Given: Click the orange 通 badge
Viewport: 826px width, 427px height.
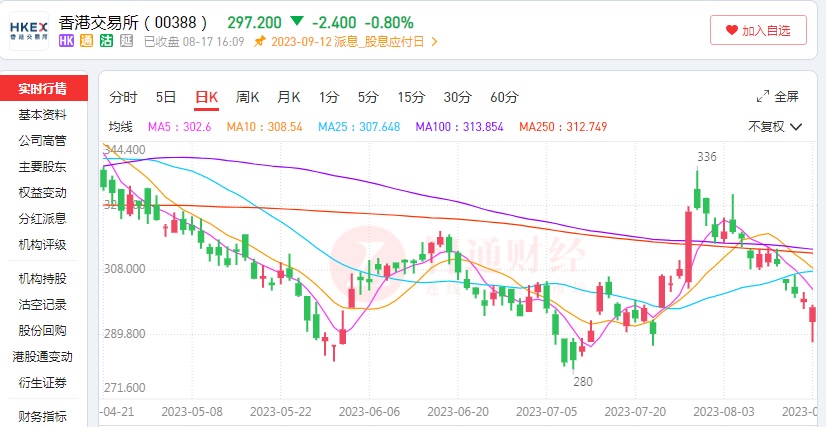Looking at the screenshot, I should 86,42.
